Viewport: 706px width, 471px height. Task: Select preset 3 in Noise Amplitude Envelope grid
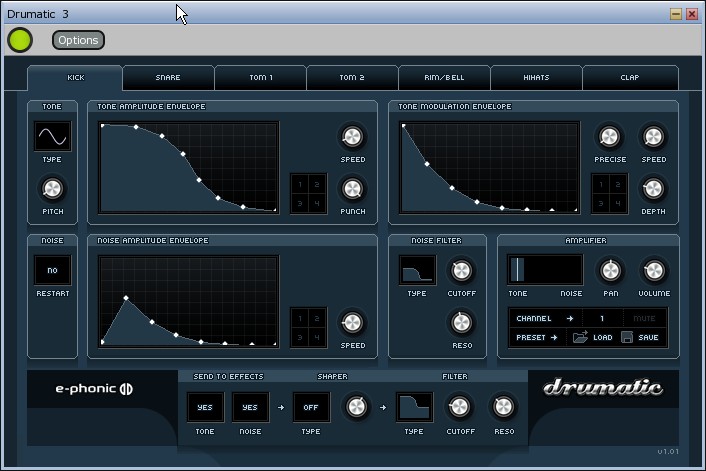[x=300, y=338]
